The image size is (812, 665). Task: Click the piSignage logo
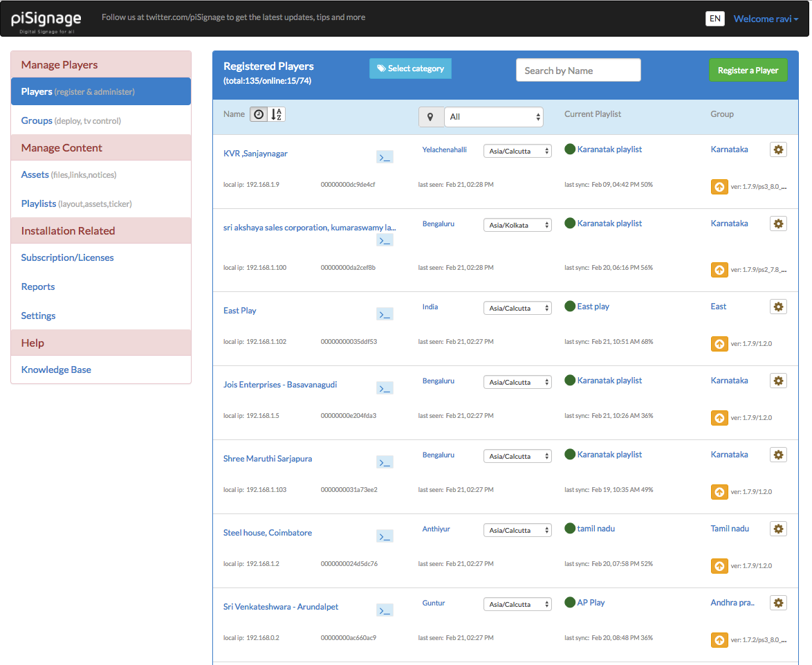[x=44, y=18]
